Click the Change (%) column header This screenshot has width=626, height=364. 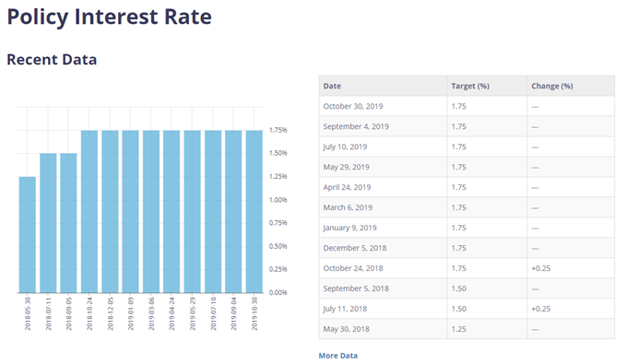point(571,86)
